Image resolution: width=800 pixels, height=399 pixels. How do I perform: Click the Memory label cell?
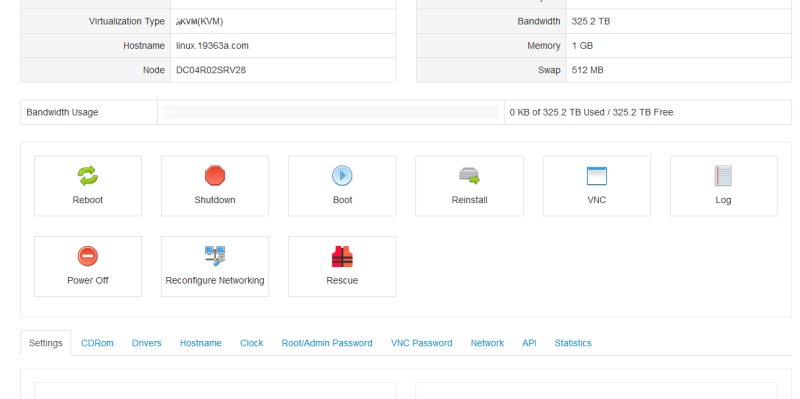492,45
